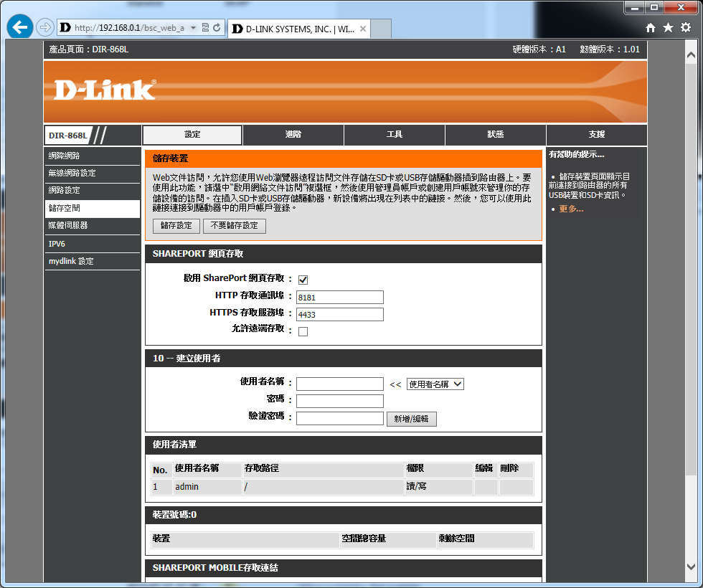
Task: Click the HTTP access port input field
Action: point(339,297)
